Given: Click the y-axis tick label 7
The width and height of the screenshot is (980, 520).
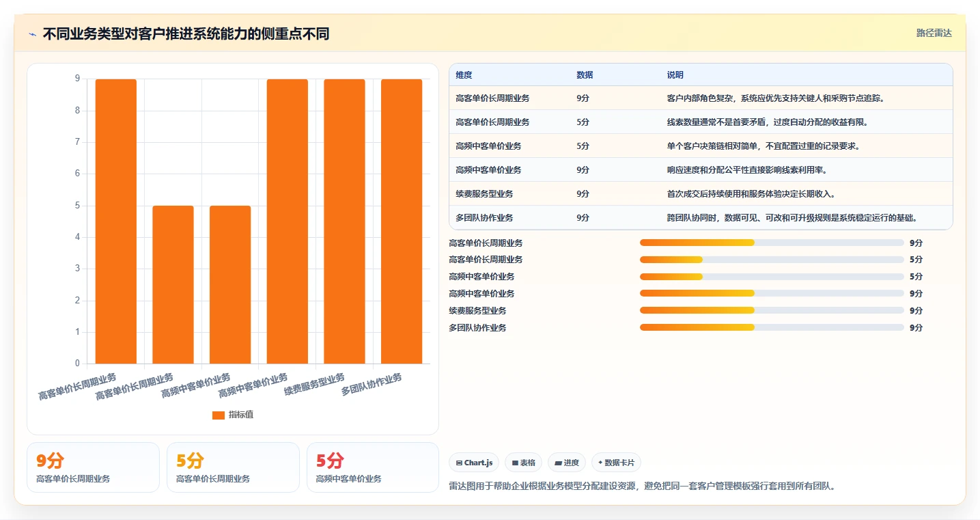Looking at the screenshot, I should (77, 142).
